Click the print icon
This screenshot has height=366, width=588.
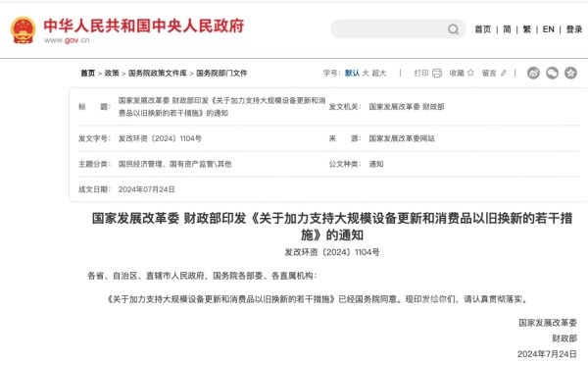click(x=437, y=73)
